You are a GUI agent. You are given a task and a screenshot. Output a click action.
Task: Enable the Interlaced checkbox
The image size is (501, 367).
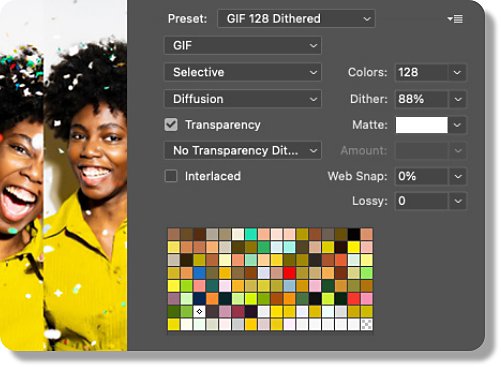point(171,176)
